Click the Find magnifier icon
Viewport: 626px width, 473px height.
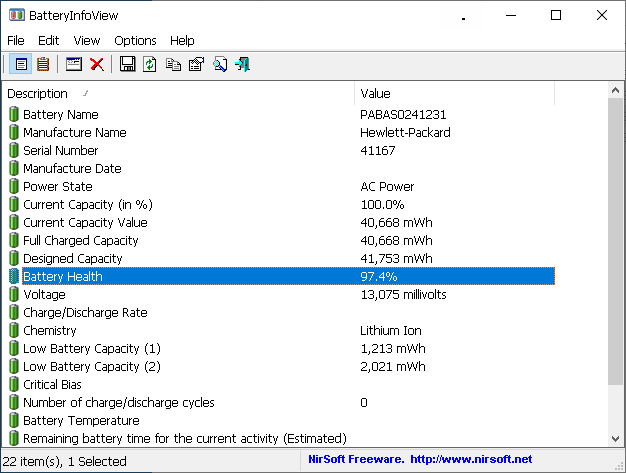(219, 65)
